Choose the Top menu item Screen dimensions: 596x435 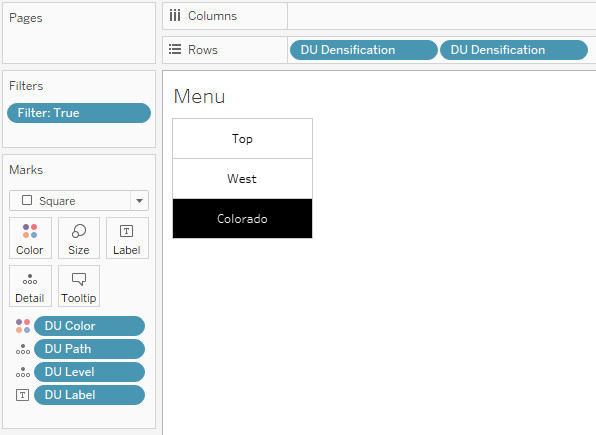coord(243,138)
